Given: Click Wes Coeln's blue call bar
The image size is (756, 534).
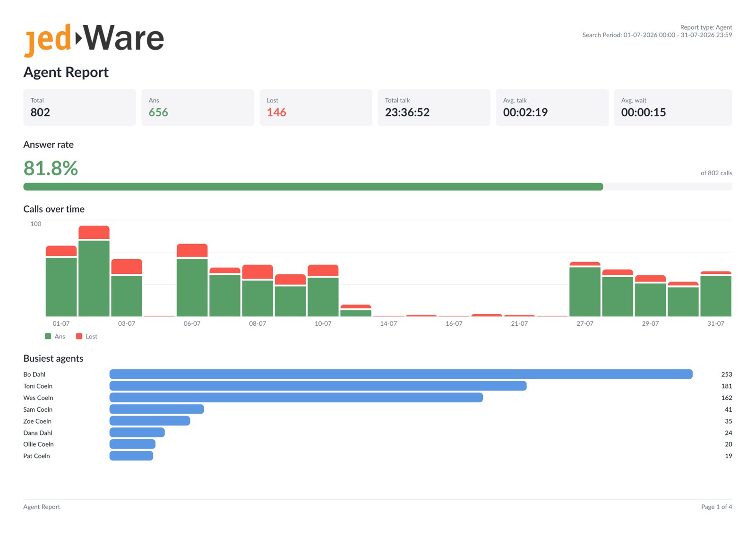Looking at the screenshot, I should coord(296,398).
